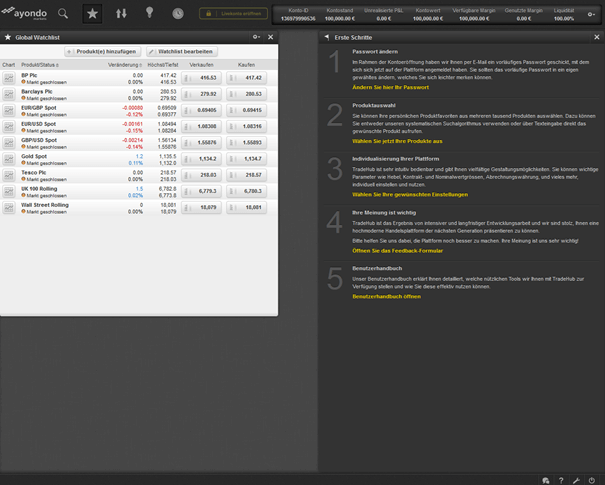Image resolution: width=605 pixels, height=485 pixels.
Task: Open the watchlist star icon in toolbar
Action: pos(92,14)
